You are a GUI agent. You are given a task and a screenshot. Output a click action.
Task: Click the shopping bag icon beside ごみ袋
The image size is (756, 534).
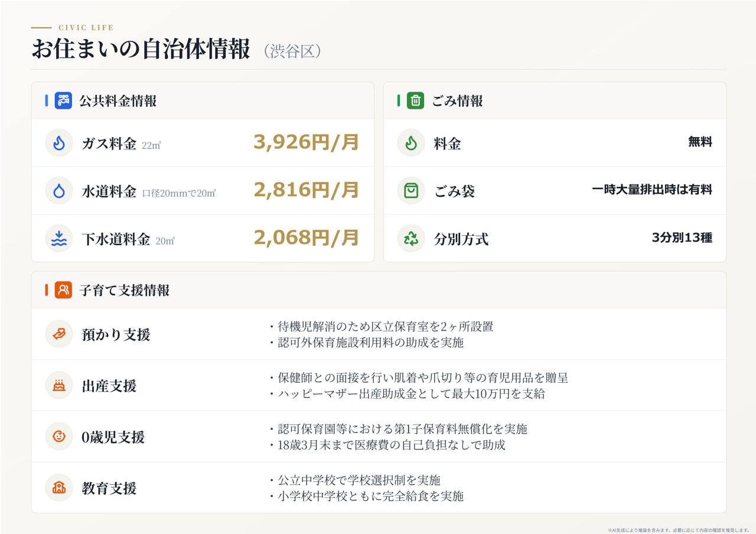pos(411,191)
